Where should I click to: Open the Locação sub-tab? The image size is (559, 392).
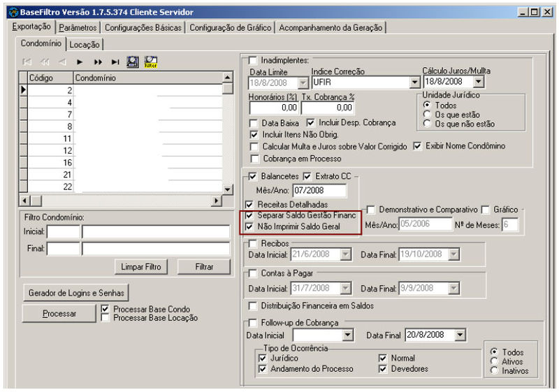coord(85,45)
